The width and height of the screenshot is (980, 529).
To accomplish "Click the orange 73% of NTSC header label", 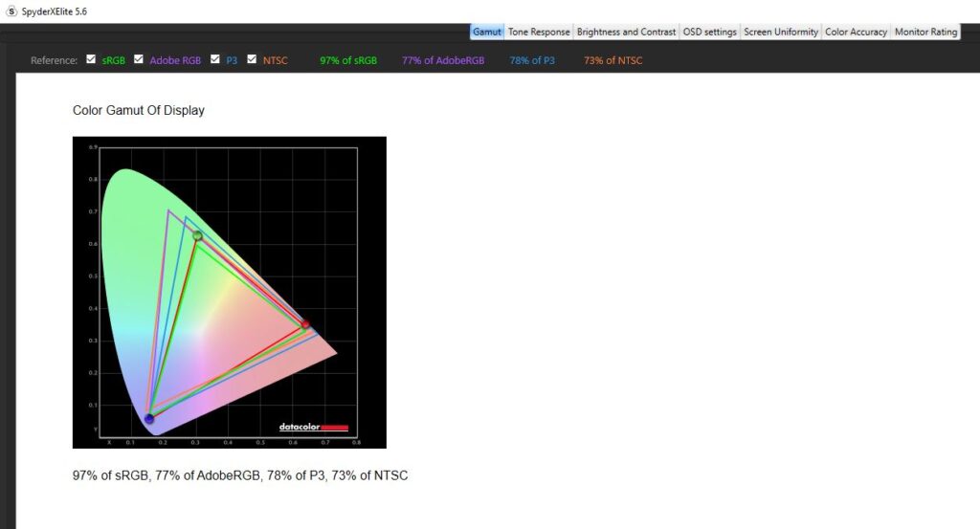I will click(x=612, y=60).
